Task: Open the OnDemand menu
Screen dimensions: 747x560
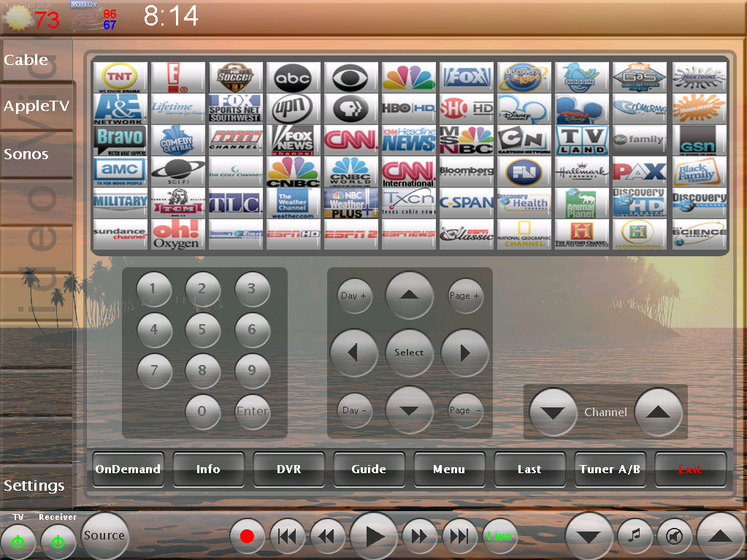Action: [128, 469]
